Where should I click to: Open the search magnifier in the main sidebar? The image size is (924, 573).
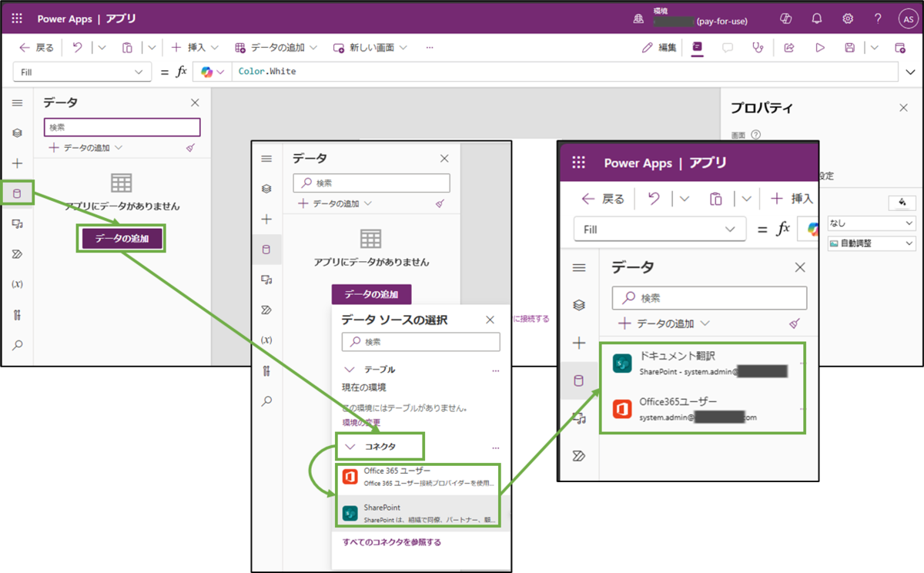[x=17, y=345]
